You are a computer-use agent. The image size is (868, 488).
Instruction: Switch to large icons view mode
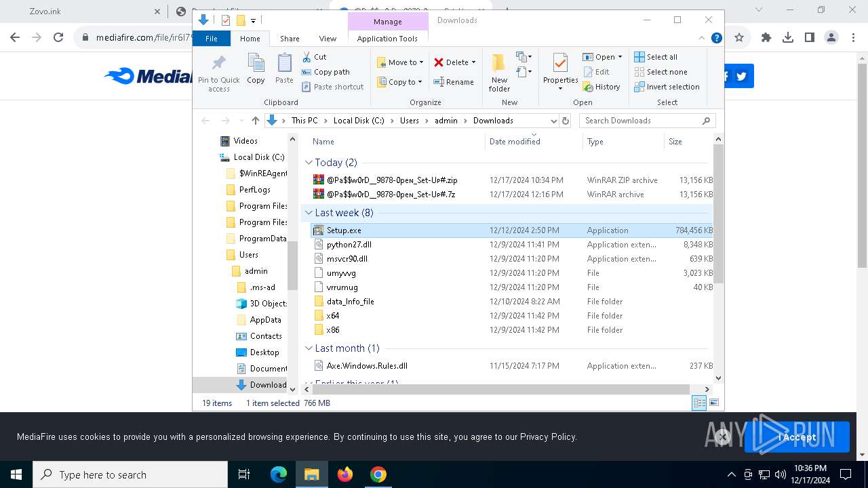pyautogui.click(x=713, y=403)
